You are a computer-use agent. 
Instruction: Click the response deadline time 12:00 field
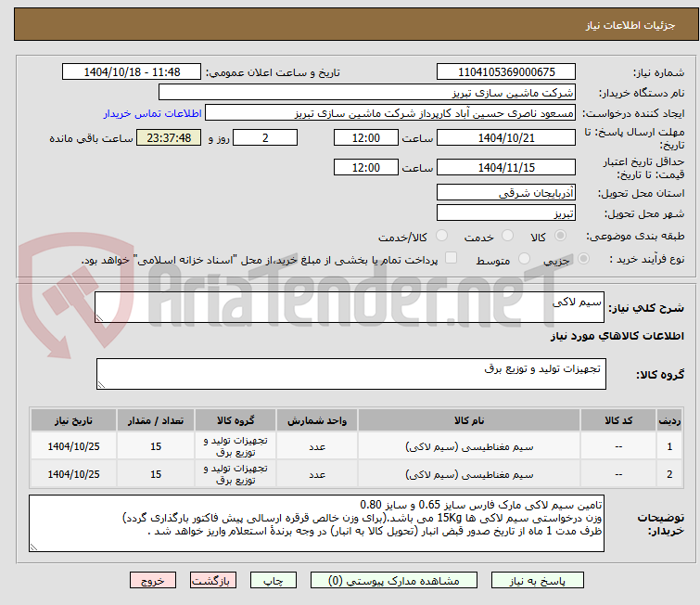point(366,137)
